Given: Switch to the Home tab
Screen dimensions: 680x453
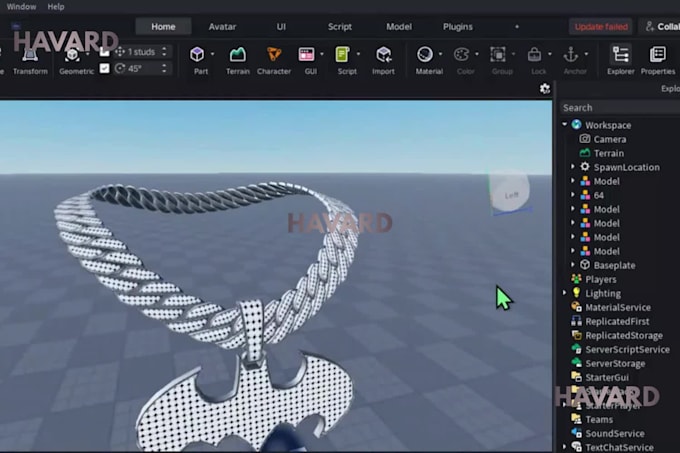Looking at the screenshot, I should (x=163, y=26).
